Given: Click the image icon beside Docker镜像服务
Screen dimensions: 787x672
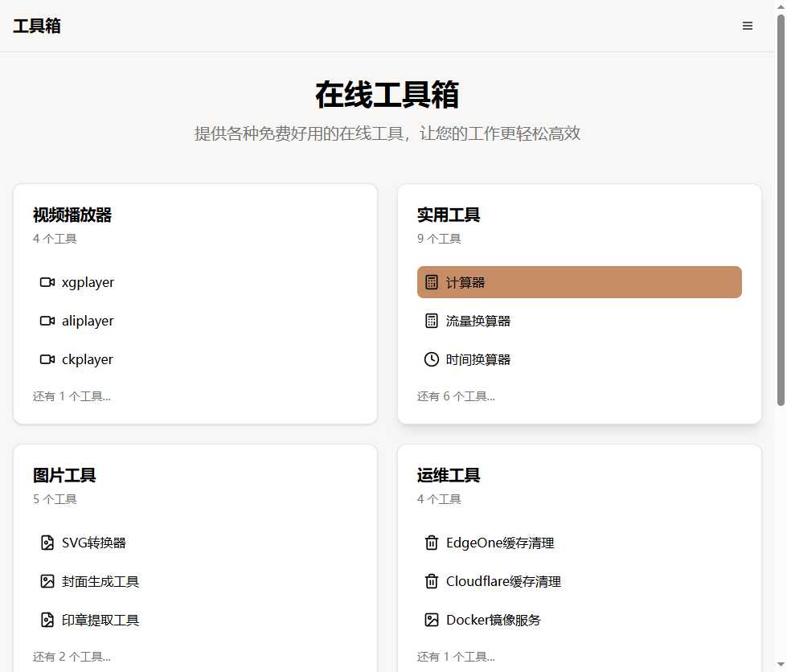Looking at the screenshot, I should (432, 620).
